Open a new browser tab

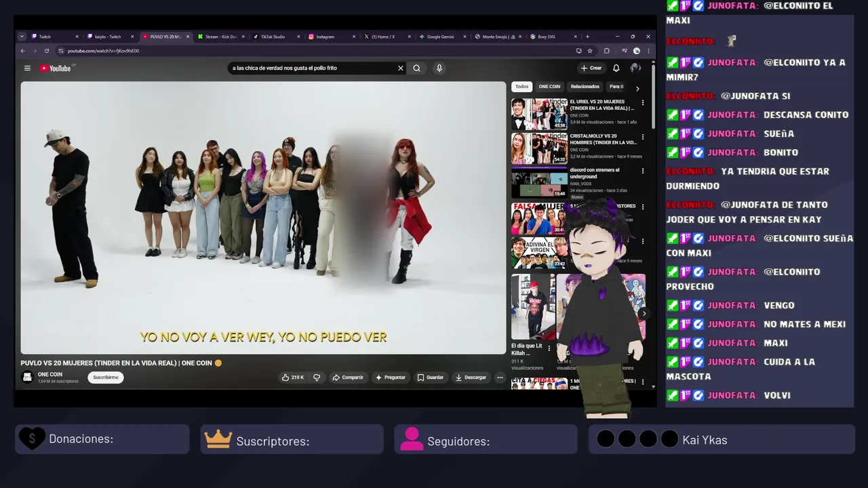(x=587, y=37)
